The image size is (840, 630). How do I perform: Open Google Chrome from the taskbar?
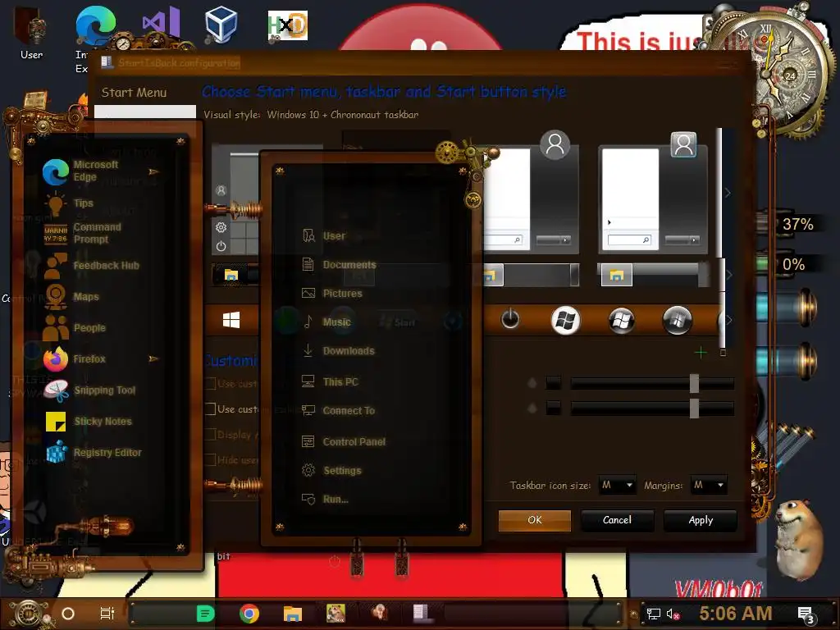[x=249, y=614]
